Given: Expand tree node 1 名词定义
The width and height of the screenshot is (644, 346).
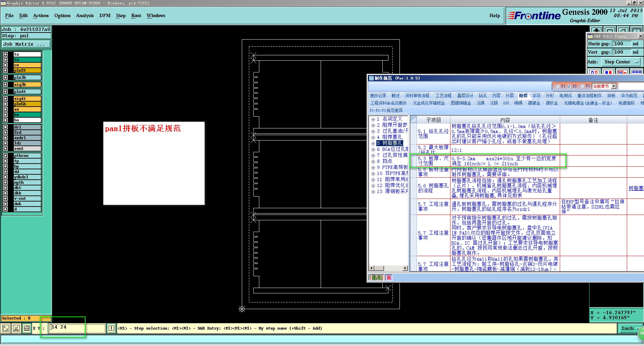Looking at the screenshot, I should pyautogui.click(x=373, y=119).
